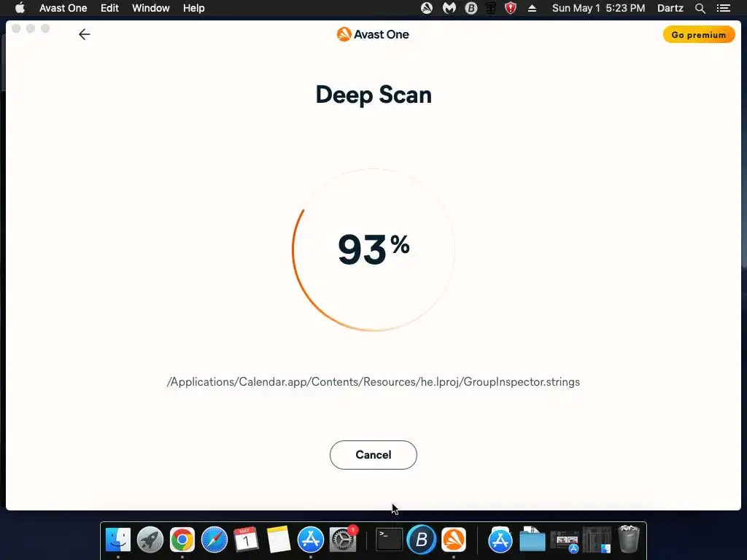Open System Preferences with badge in Dock

(343, 540)
